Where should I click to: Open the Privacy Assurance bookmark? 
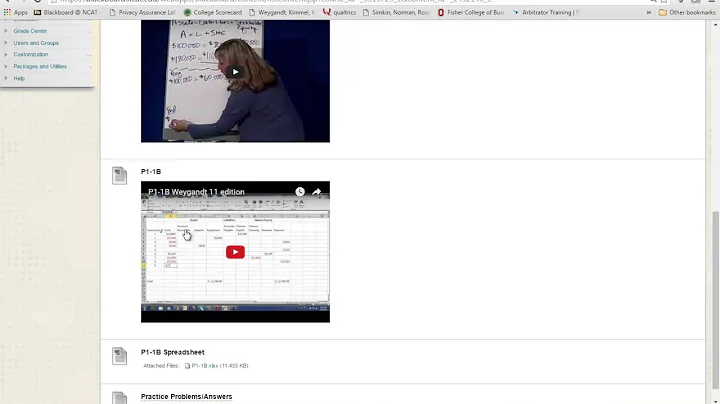tap(142, 12)
